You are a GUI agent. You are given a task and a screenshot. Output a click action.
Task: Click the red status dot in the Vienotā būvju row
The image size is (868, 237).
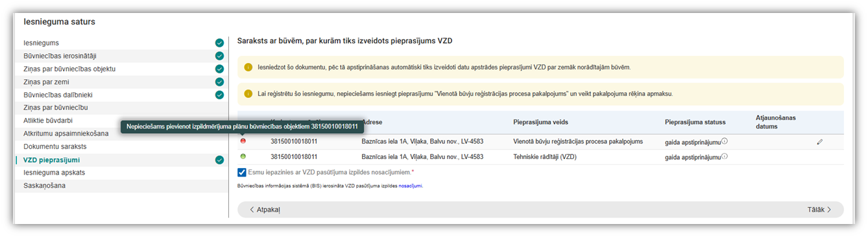(243, 141)
